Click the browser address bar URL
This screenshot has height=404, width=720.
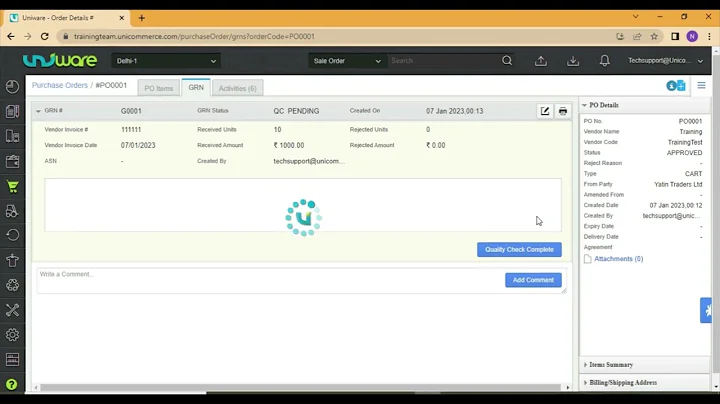click(194, 36)
